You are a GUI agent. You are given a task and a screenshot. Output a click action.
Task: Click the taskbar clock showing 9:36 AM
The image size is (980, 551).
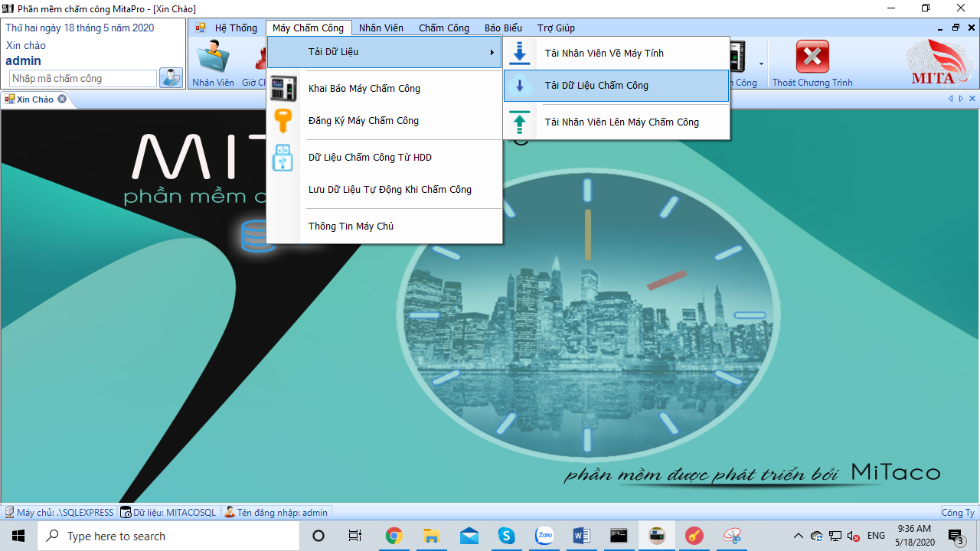click(914, 536)
